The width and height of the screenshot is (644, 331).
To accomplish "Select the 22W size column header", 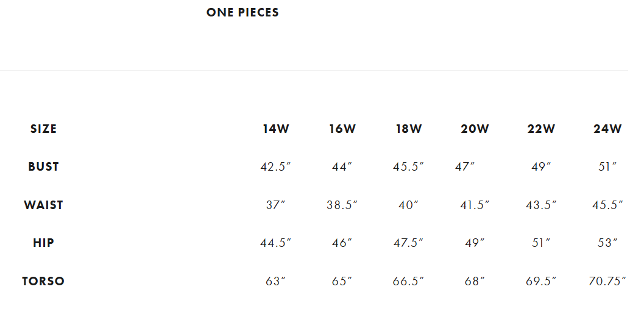I will click(541, 129).
